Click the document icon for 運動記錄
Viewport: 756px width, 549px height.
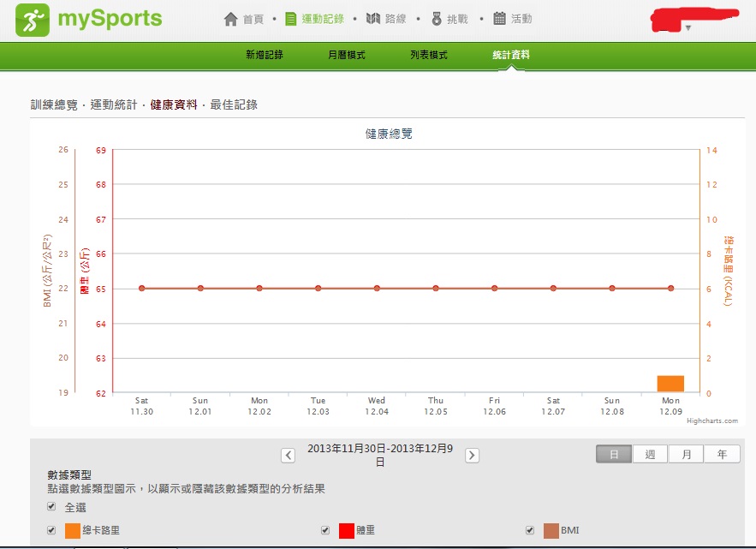291,19
